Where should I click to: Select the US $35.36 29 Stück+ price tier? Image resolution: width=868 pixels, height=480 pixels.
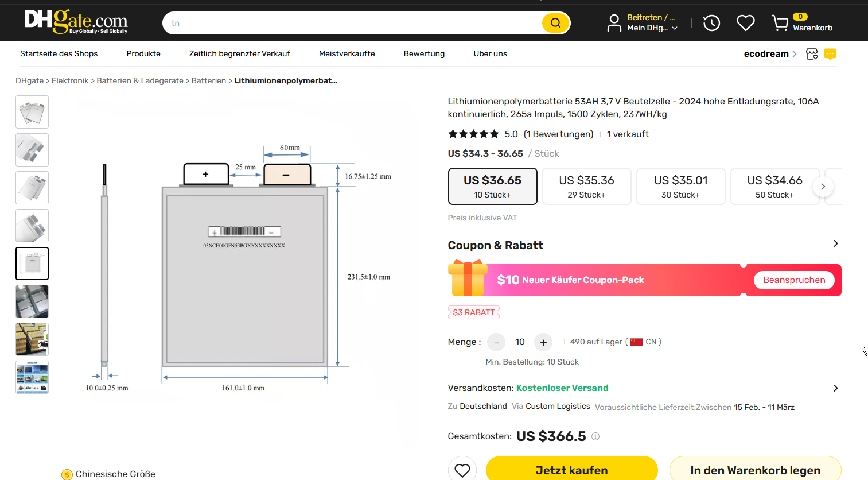pos(586,186)
